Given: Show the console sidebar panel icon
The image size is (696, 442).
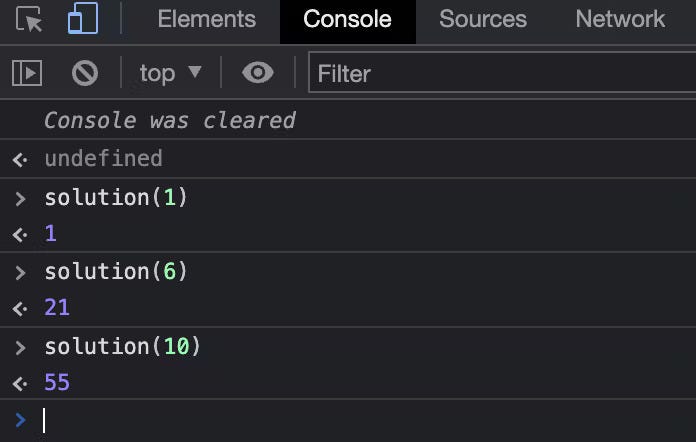Looking at the screenshot, I should (27, 73).
